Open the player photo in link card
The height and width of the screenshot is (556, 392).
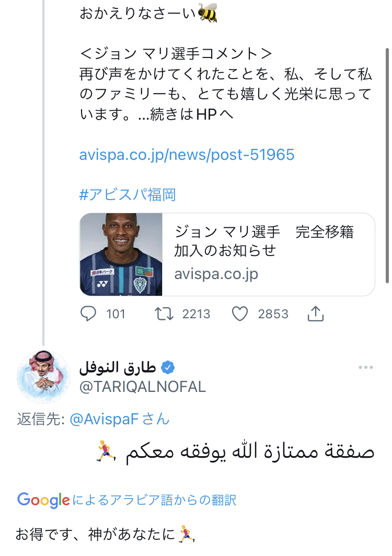point(121,254)
